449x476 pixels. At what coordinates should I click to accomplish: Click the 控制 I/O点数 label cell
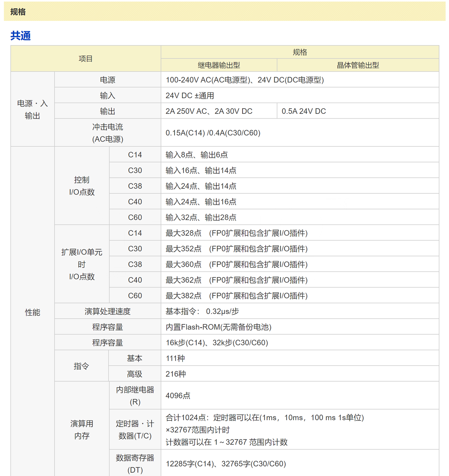(82, 186)
